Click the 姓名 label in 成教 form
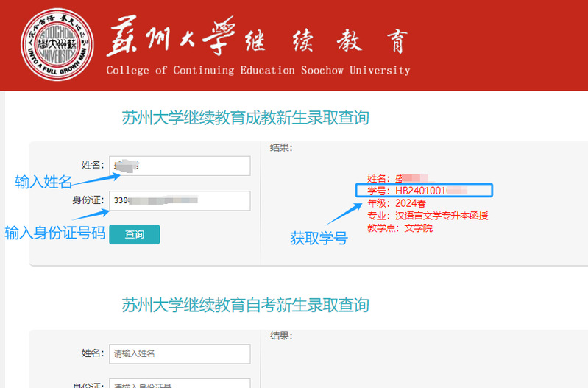The width and height of the screenshot is (588, 388). click(93, 165)
